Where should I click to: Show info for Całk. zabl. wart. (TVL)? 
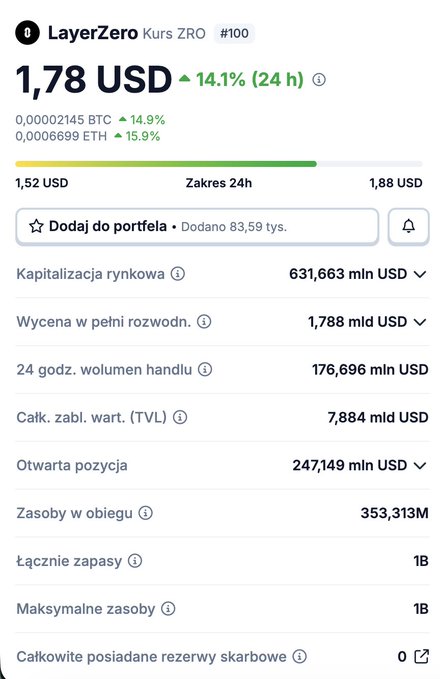(180, 417)
